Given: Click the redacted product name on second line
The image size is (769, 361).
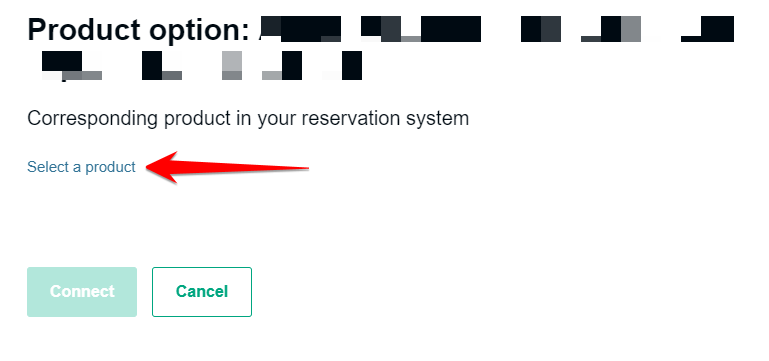Looking at the screenshot, I should 202,65.
